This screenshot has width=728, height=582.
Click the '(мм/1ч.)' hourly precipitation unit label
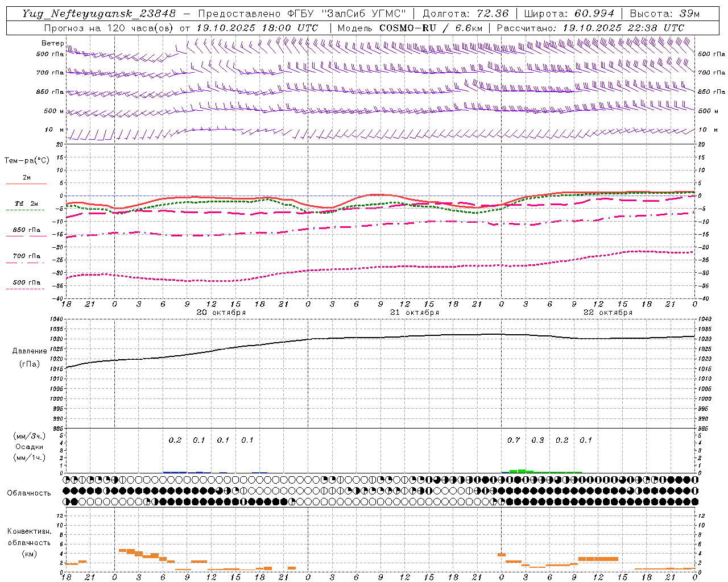click(x=30, y=458)
